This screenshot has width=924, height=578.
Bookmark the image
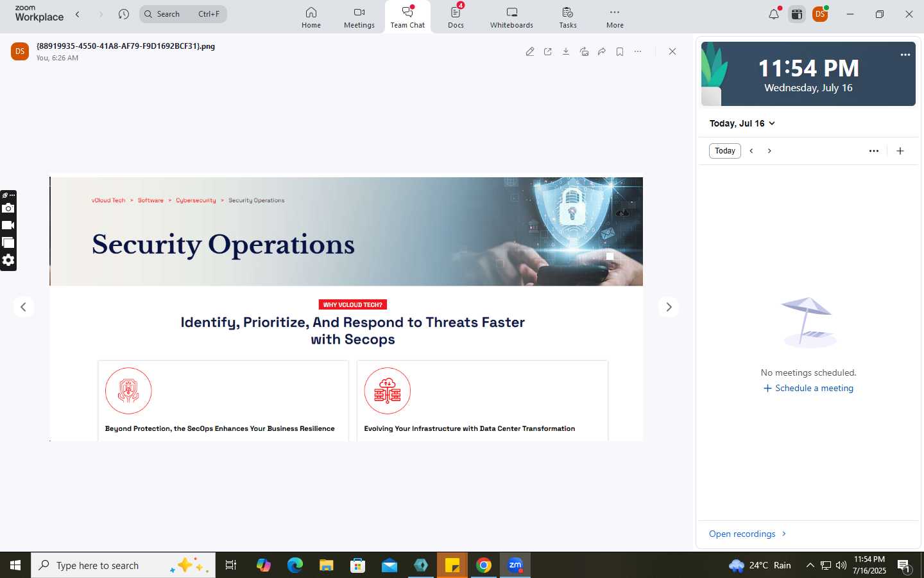pyautogui.click(x=620, y=51)
